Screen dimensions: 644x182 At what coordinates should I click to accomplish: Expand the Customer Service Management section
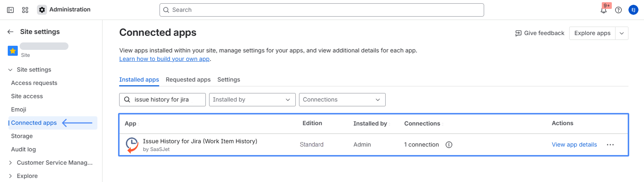10,163
